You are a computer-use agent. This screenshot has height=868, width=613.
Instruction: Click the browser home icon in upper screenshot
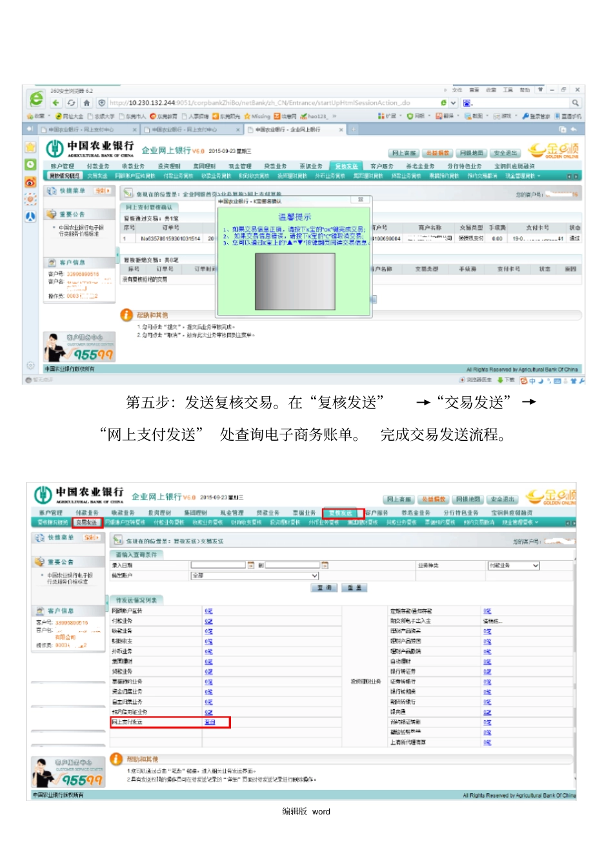point(86,103)
